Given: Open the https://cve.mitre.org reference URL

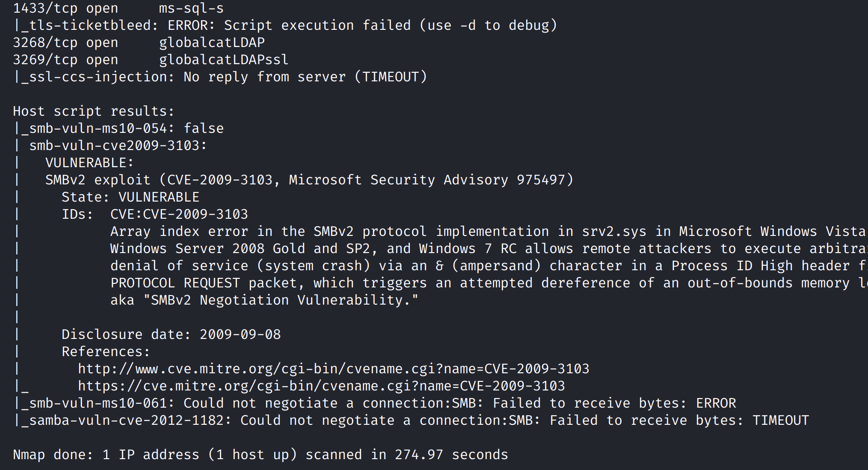Looking at the screenshot, I should [321, 386].
